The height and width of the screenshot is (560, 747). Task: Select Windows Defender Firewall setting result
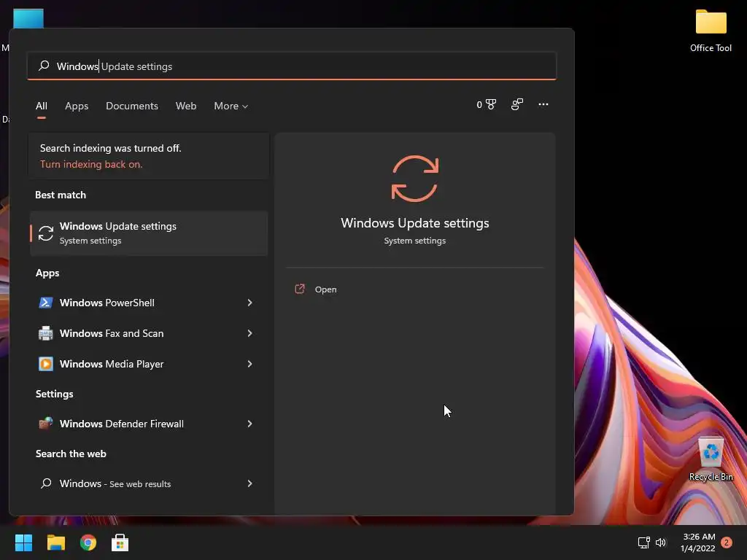(x=149, y=424)
